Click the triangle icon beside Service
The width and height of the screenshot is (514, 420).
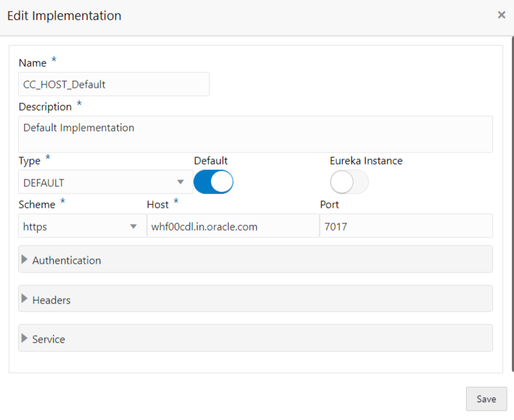coord(26,338)
